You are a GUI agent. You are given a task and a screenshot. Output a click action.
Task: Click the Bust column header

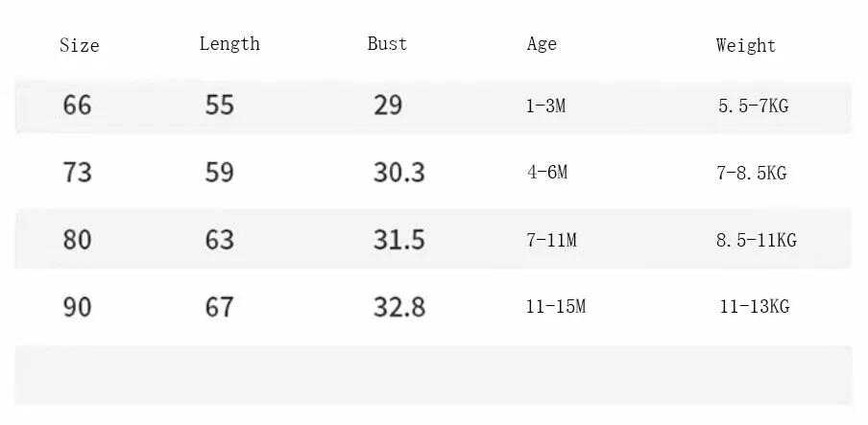[x=387, y=44]
